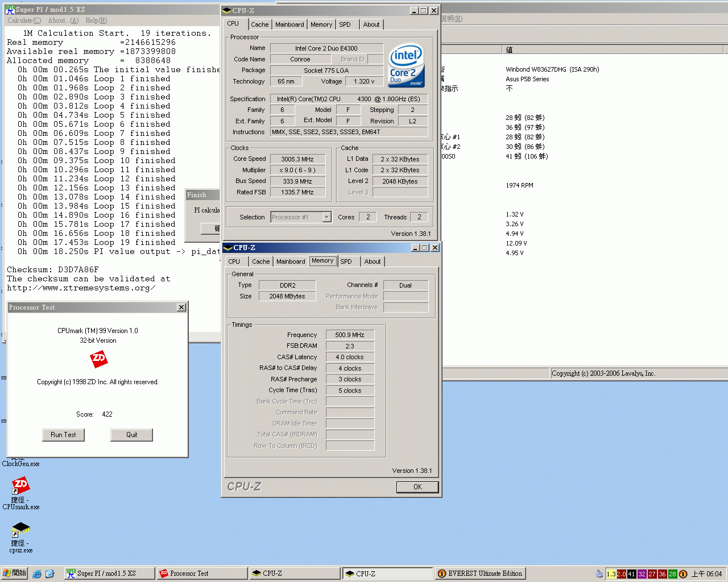Click the ZD logo in Processor Test
The height and width of the screenshot is (582, 728).
pyautogui.click(x=98, y=359)
